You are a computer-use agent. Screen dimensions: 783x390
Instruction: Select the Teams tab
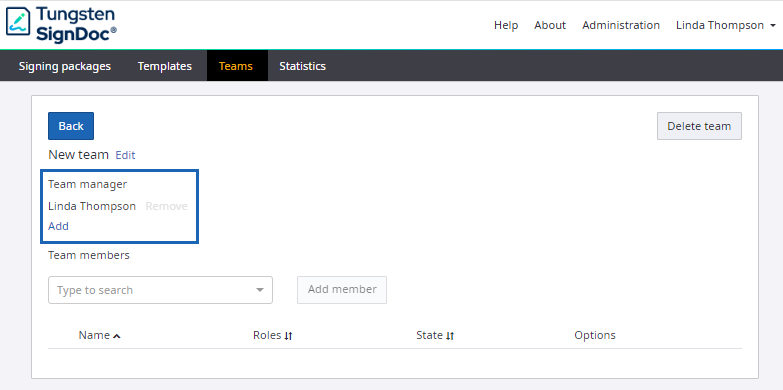click(236, 66)
